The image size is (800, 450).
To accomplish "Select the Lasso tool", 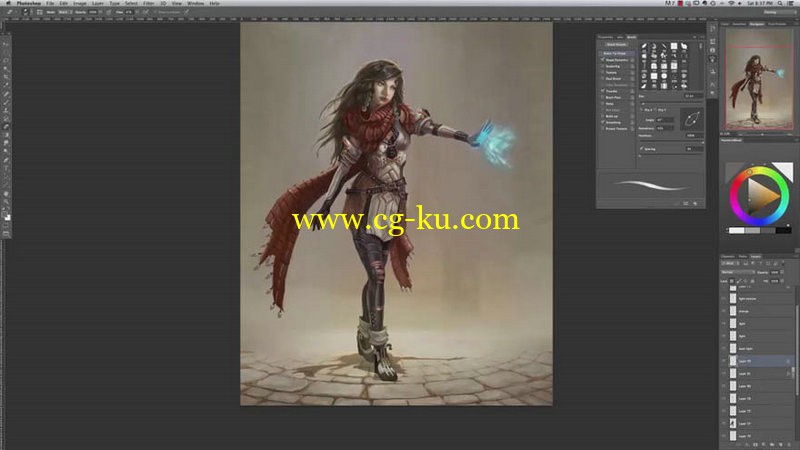I will 6,60.
